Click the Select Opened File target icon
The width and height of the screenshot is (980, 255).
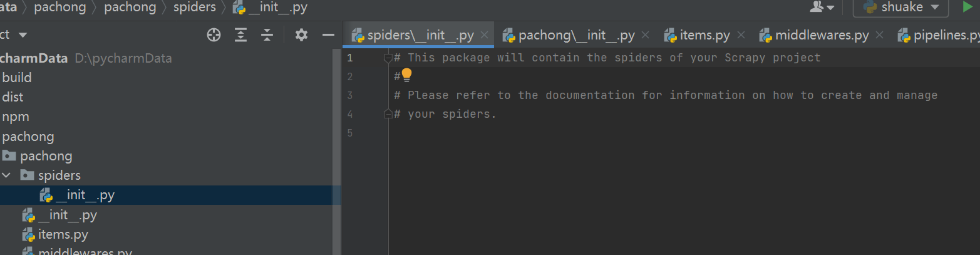(214, 35)
